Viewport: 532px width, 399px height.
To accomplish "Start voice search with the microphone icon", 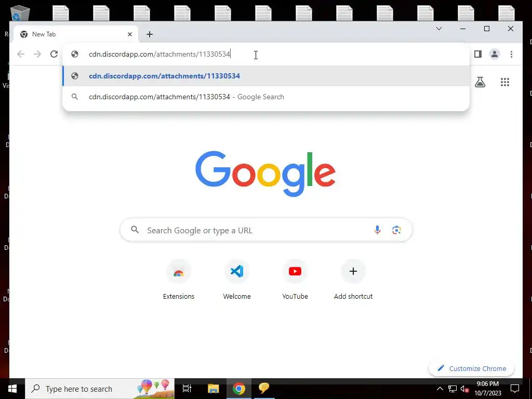I will tap(377, 230).
